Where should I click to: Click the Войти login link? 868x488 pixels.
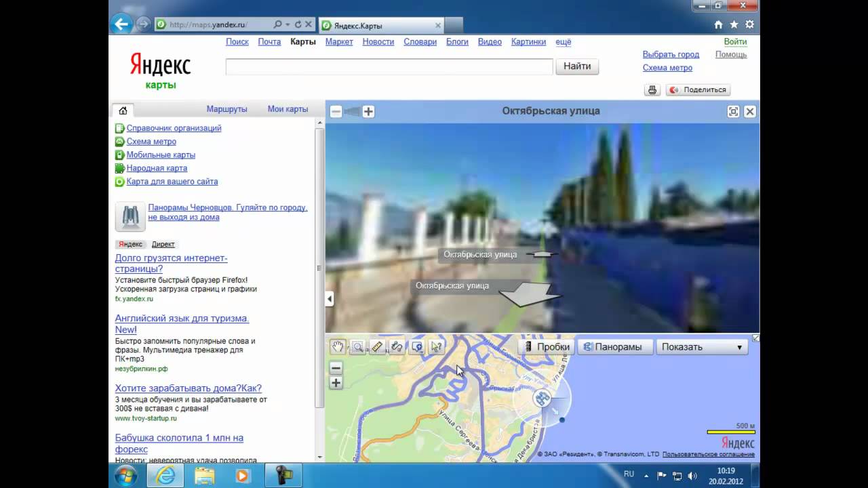pos(735,42)
